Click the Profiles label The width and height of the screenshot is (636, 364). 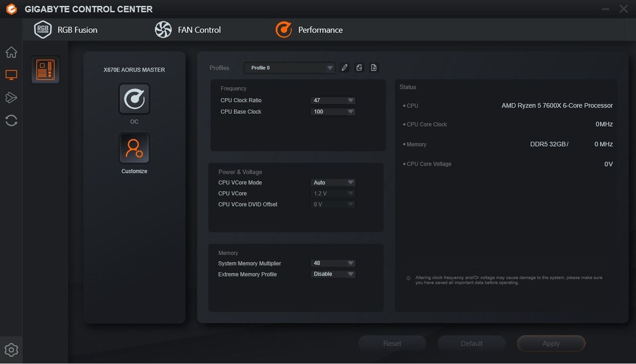tap(219, 68)
